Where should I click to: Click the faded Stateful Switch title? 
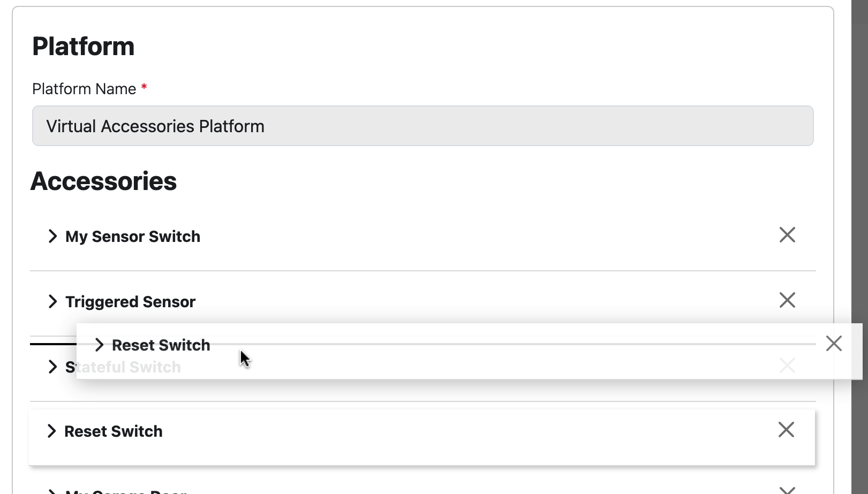(x=123, y=367)
